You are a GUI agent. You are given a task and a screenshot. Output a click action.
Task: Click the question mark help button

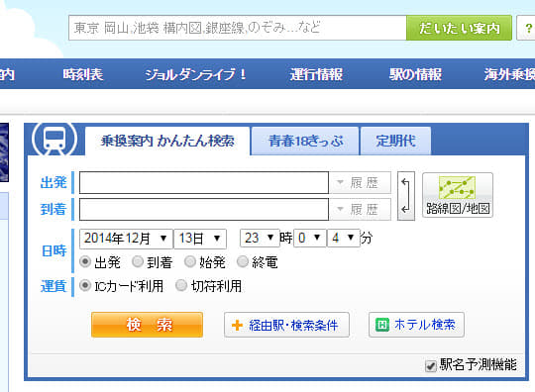point(527,28)
